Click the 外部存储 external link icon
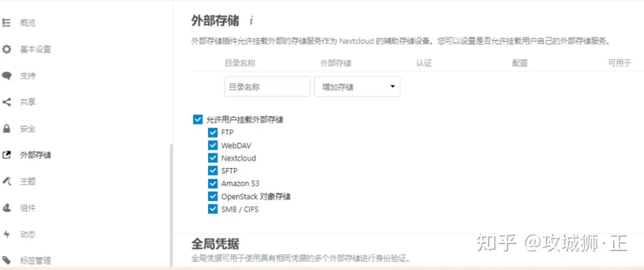The height and width of the screenshot is (270, 644). tap(6, 155)
